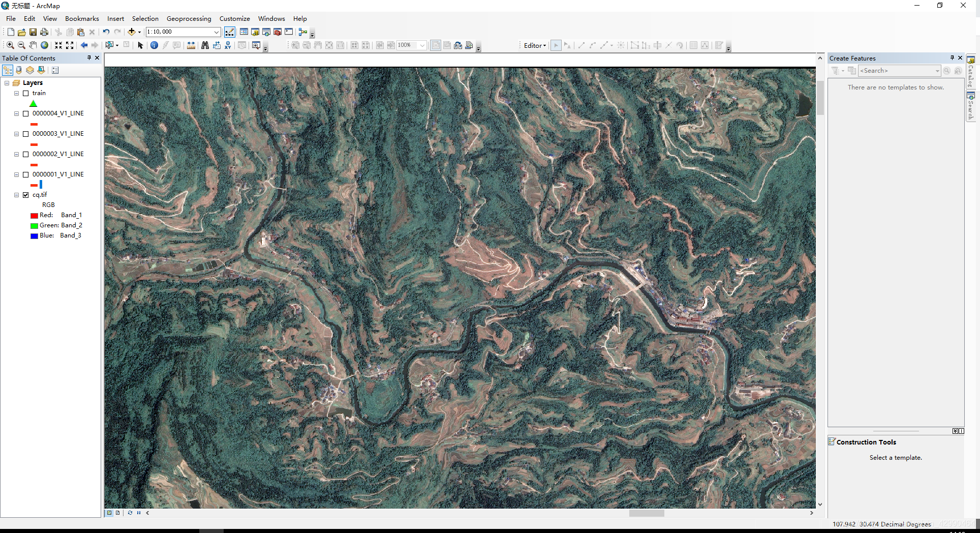
Task: Uncheck the cq.tif raster layer
Action: pos(25,195)
